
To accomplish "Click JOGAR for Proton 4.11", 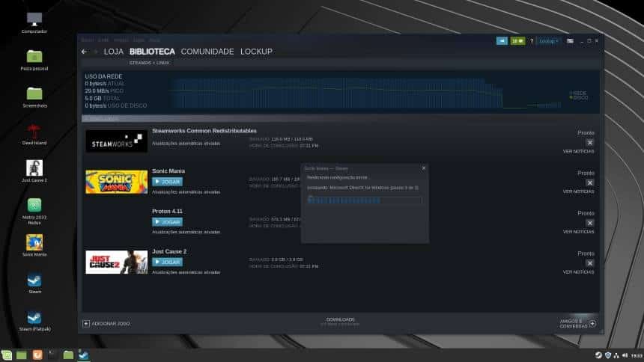I will (x=167, y=221).
